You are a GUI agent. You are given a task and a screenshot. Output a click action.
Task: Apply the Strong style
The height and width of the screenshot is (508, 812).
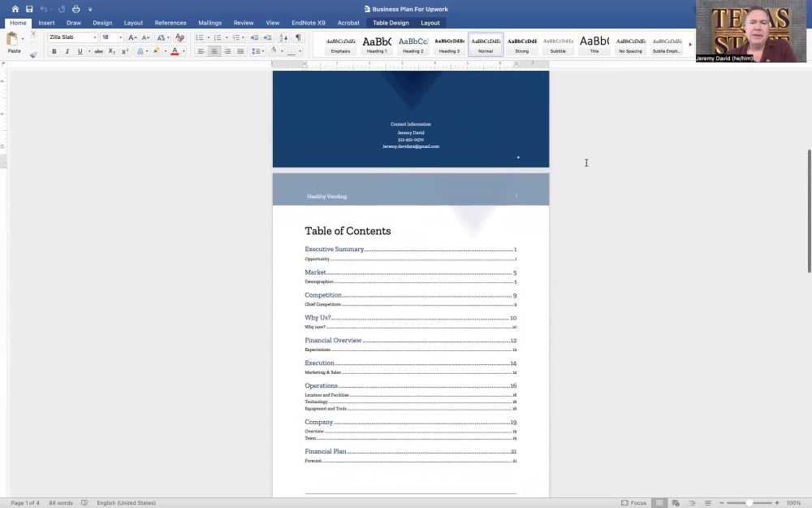point(522,45)
